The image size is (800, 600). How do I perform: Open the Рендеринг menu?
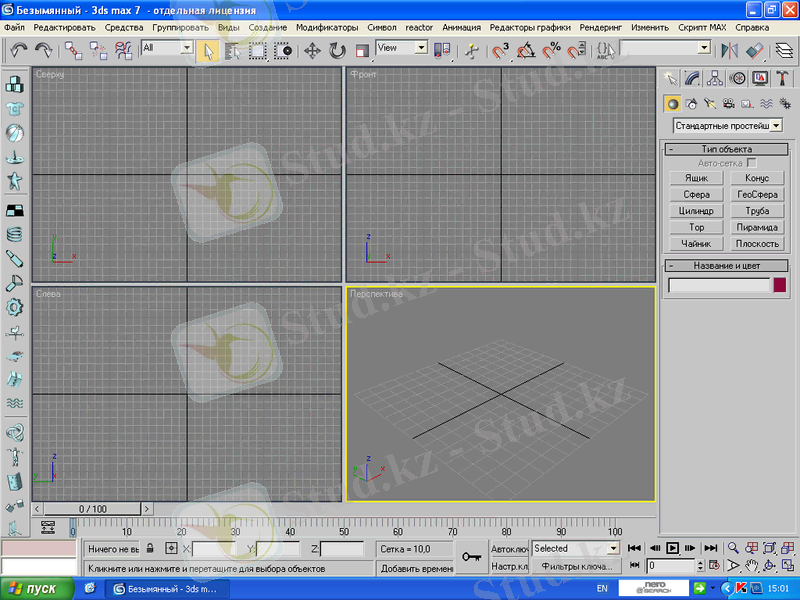tap(603, 27)
